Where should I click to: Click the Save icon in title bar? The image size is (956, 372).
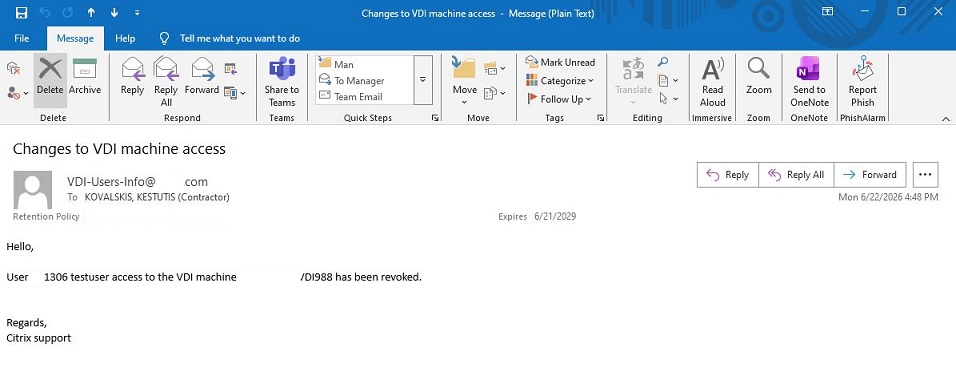[x=21, y=12]
